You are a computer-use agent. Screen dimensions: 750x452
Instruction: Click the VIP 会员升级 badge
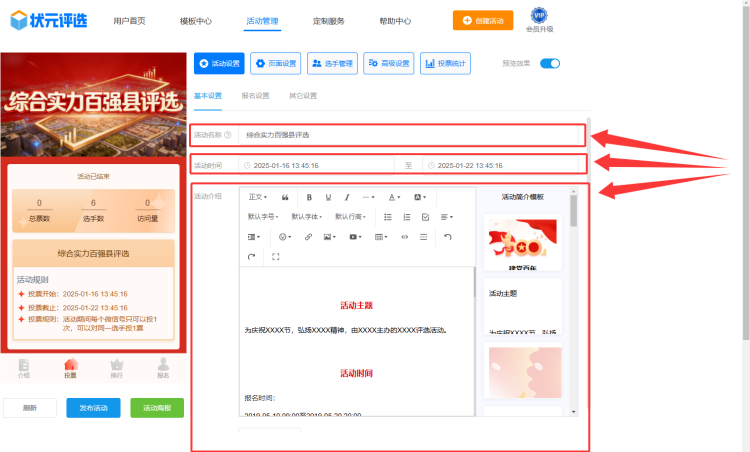[x=539, y=20]
